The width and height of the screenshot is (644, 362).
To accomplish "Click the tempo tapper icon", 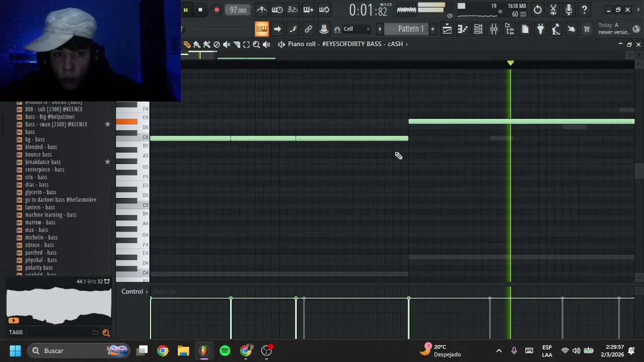I will 556,29.
